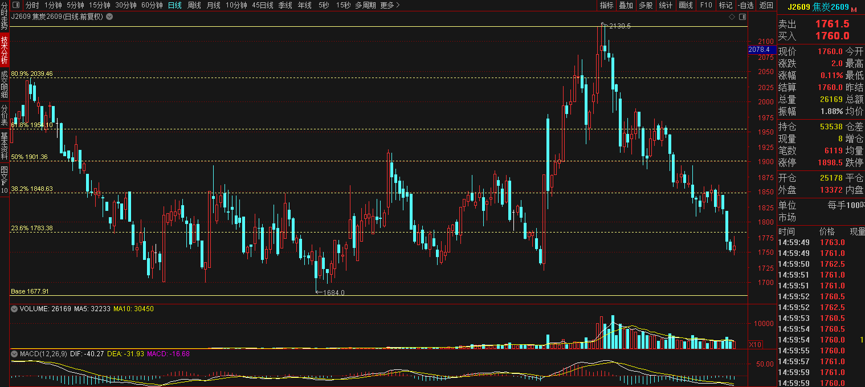Click the J2609 焦炭2609 contract title
Screen dimensions: 865x387
pyautogui.click(x=818, y=7)
